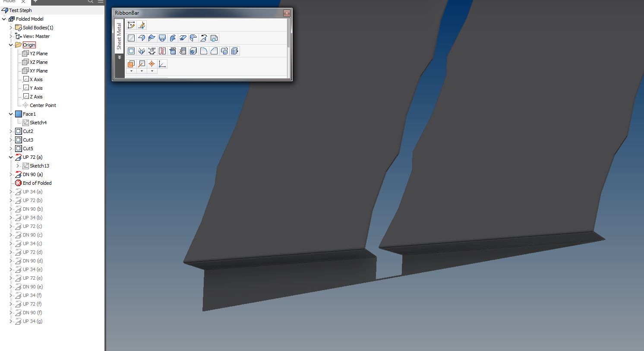Select the Corner Chamfer tool

point(214,51)
